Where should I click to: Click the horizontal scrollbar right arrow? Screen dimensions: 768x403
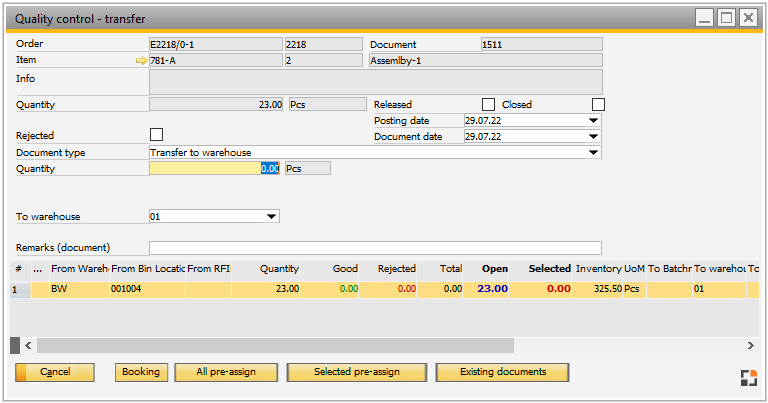coord(750,345)
